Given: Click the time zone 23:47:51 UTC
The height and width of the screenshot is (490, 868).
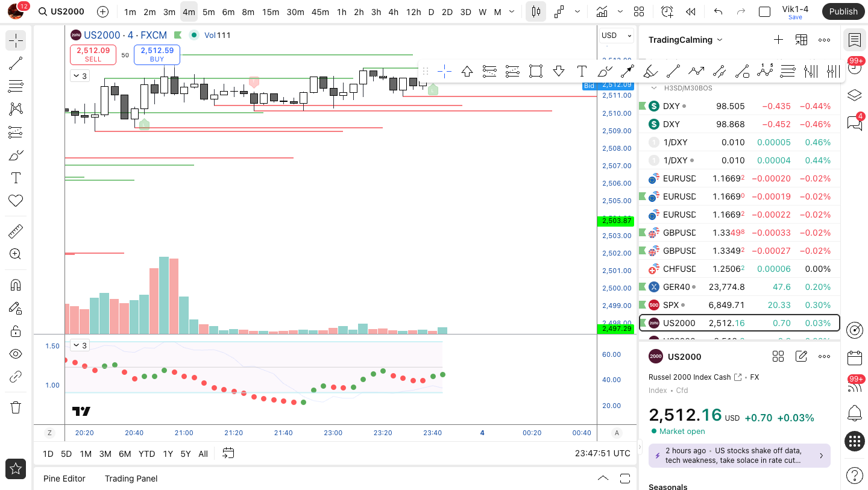Looking at the screenshot, I should 603,453.
